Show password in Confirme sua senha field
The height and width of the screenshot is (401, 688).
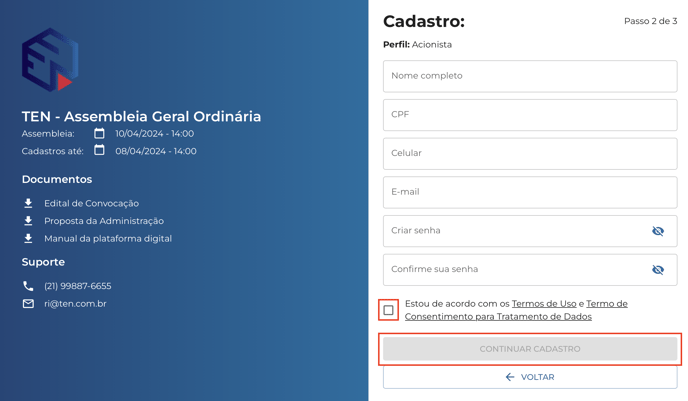click(x=658, y=269)
